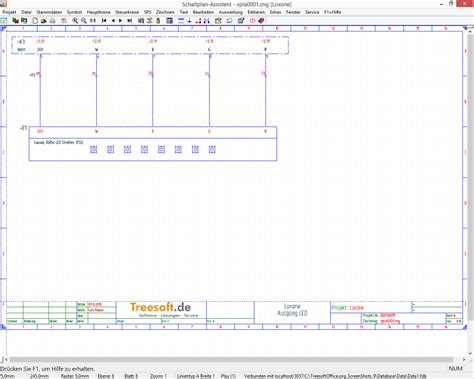Click the blue horizontal lines toolbar icon

point(181,21)
